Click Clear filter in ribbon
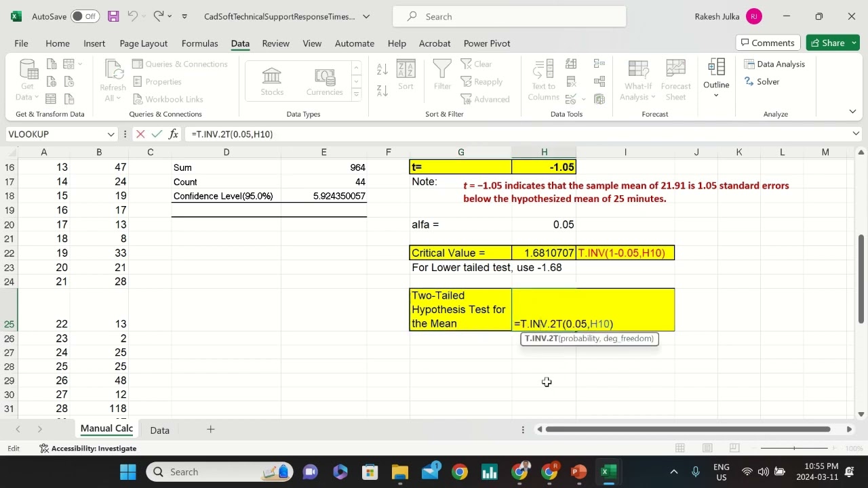The width and height of the screenshot is (868, 488). (477, 64)
